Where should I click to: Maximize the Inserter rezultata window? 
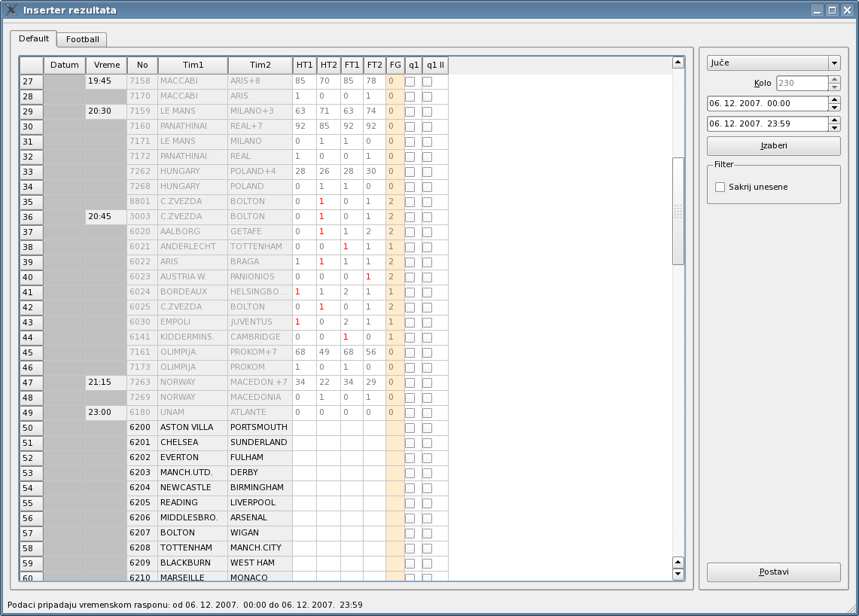pos(832,11)
